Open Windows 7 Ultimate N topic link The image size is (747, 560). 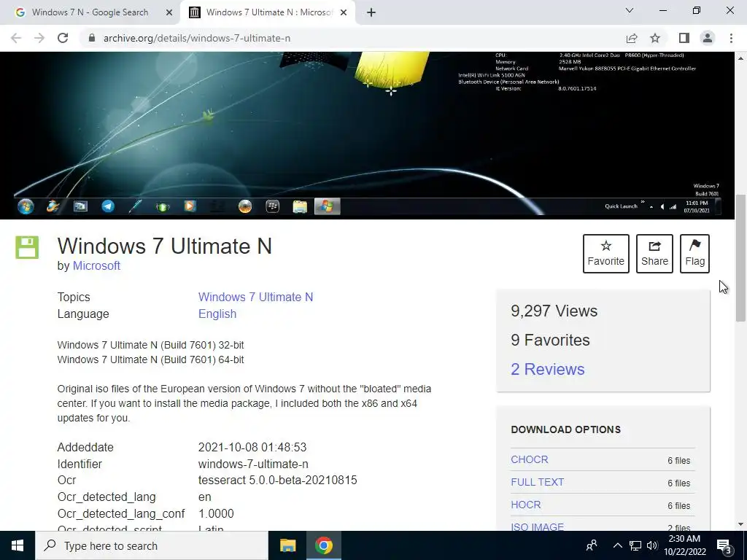coord(255,297)
